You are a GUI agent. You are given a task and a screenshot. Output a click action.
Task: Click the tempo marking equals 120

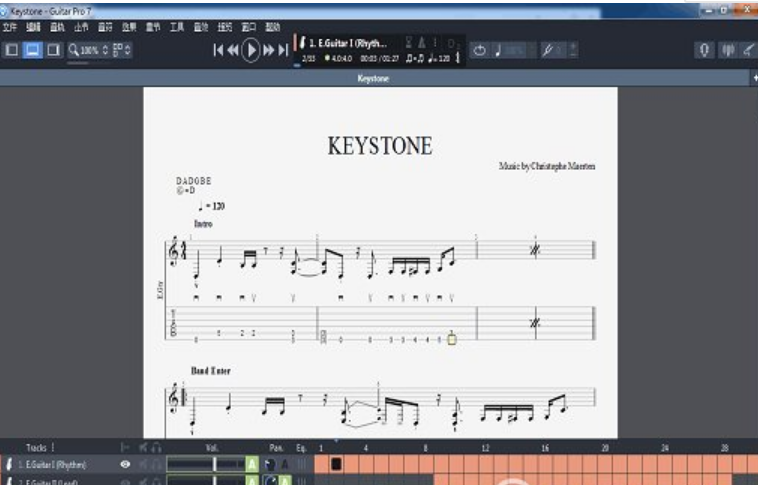pyautogui.click(x=212, y=206)
